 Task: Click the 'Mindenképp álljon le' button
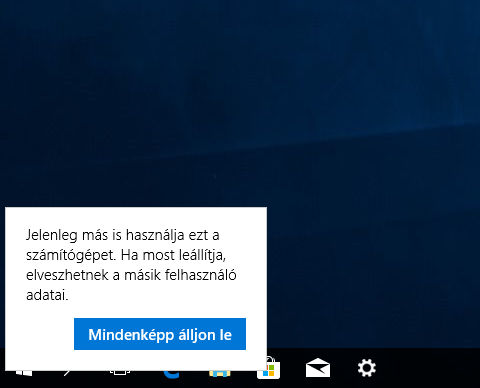[160, 334]
